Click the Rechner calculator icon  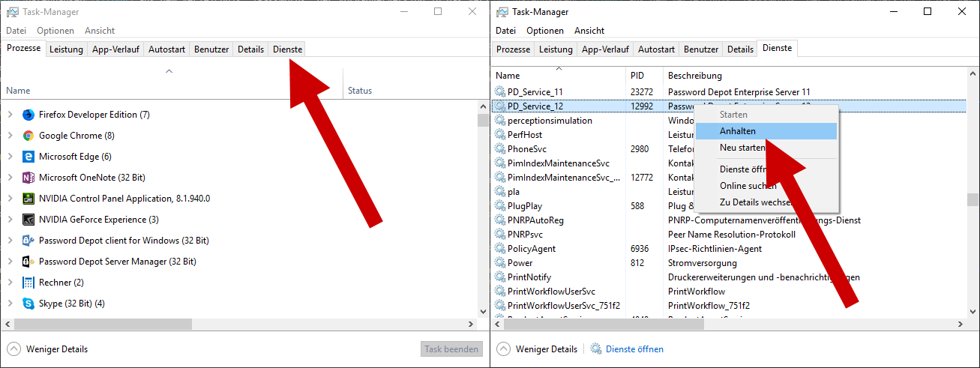28,283
